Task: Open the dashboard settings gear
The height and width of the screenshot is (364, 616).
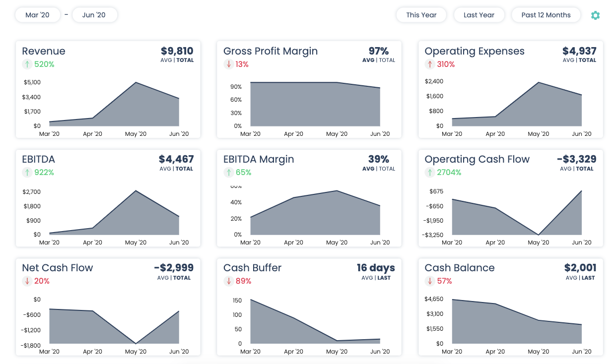Action: 595,15
